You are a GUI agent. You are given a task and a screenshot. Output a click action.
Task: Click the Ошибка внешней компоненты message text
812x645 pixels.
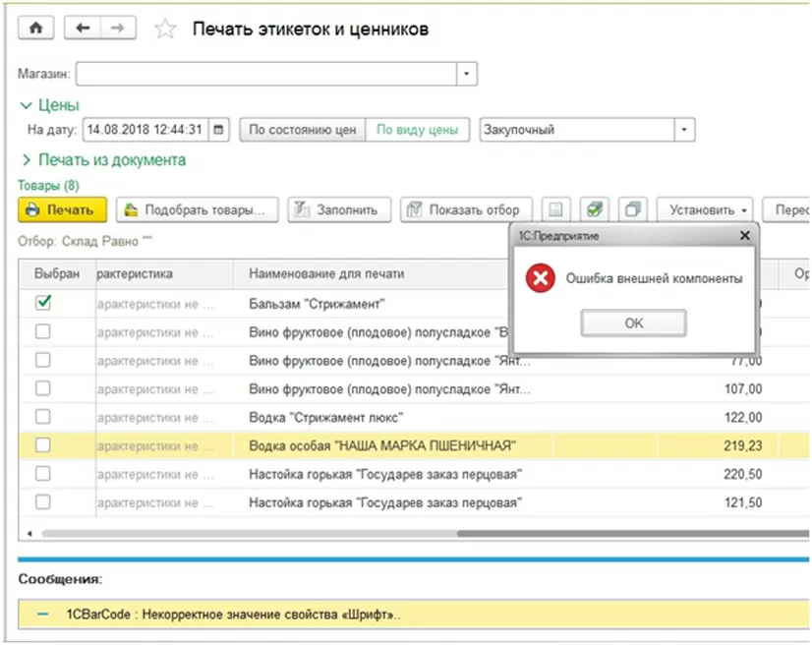654,278
